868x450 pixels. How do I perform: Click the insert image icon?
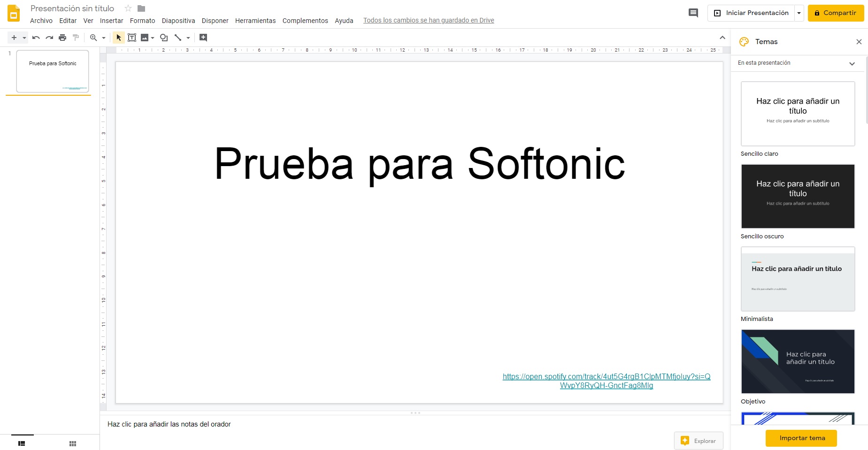(x=145, y=38)
